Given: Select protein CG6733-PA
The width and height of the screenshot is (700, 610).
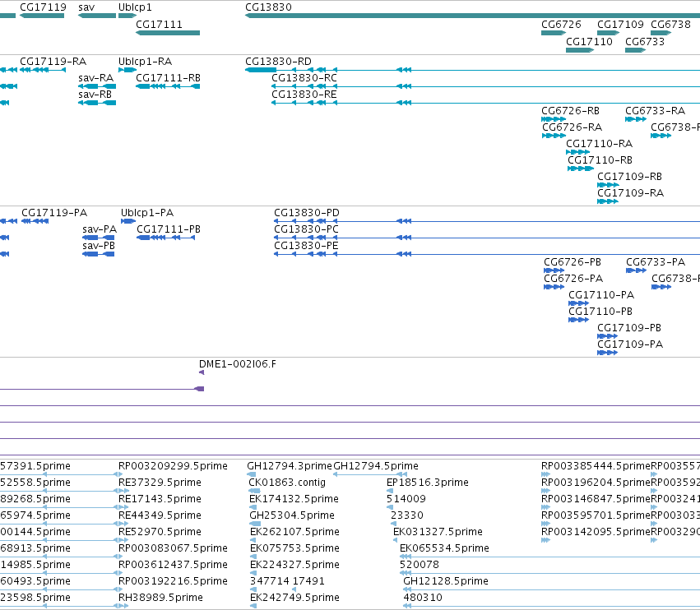Looking at the screenshot, I should tap(656, 262).
